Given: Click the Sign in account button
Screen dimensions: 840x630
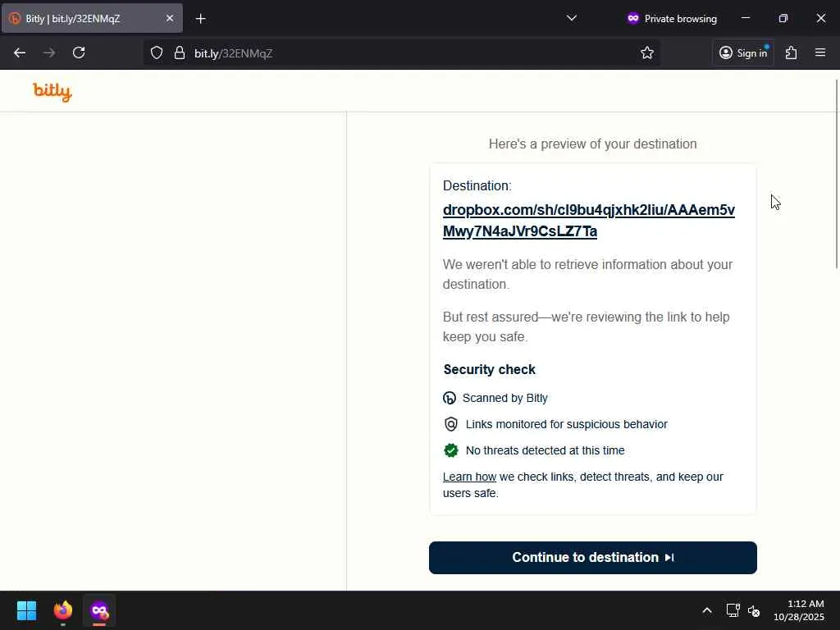Looking at the screenshot, I should pyautogui.click(x=743, y=52).
